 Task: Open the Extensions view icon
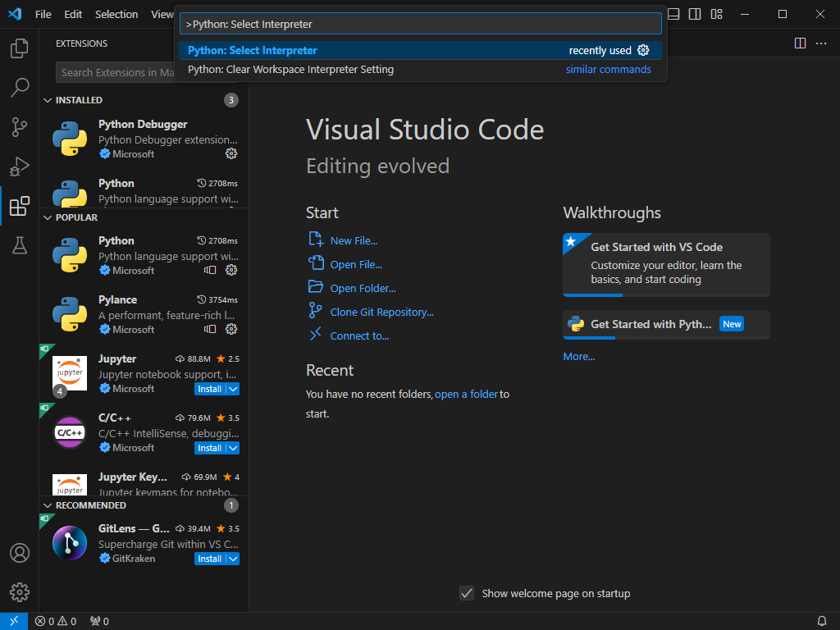click(x=20, y=206)
